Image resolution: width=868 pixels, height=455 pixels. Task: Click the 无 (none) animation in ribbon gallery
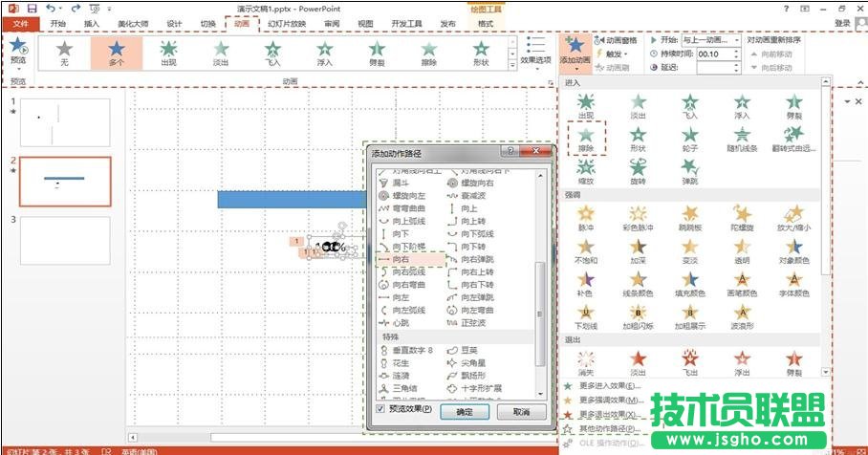tap(64, 54)
